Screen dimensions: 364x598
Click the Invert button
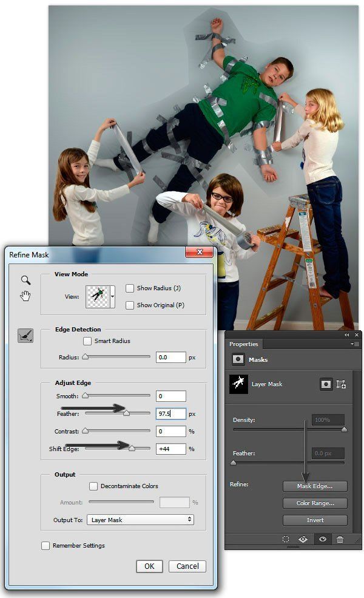coord(315,520)
